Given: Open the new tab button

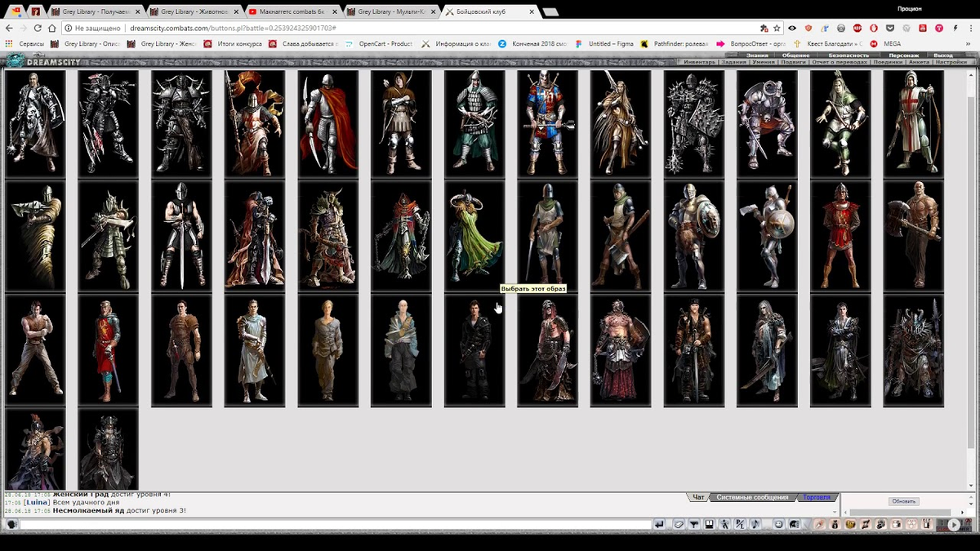Looking at the screenshot, I should (x=550, y=12).
